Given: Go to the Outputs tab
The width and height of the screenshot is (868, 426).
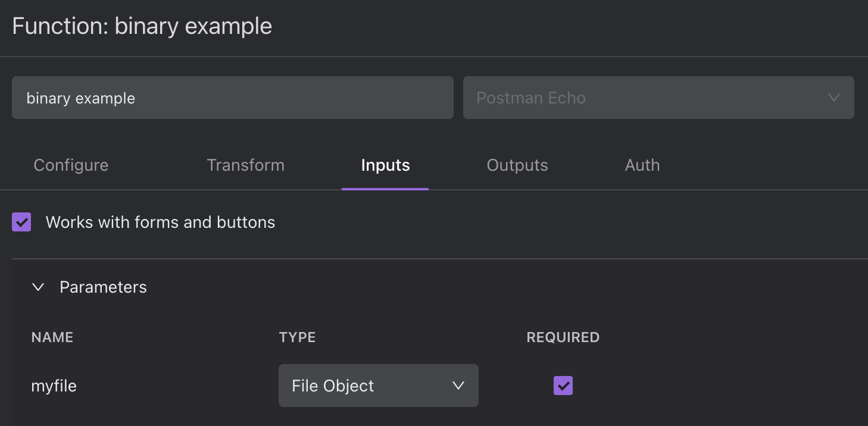Looking at the screenshot, I should pyautogui.click(x=517, y=165).
